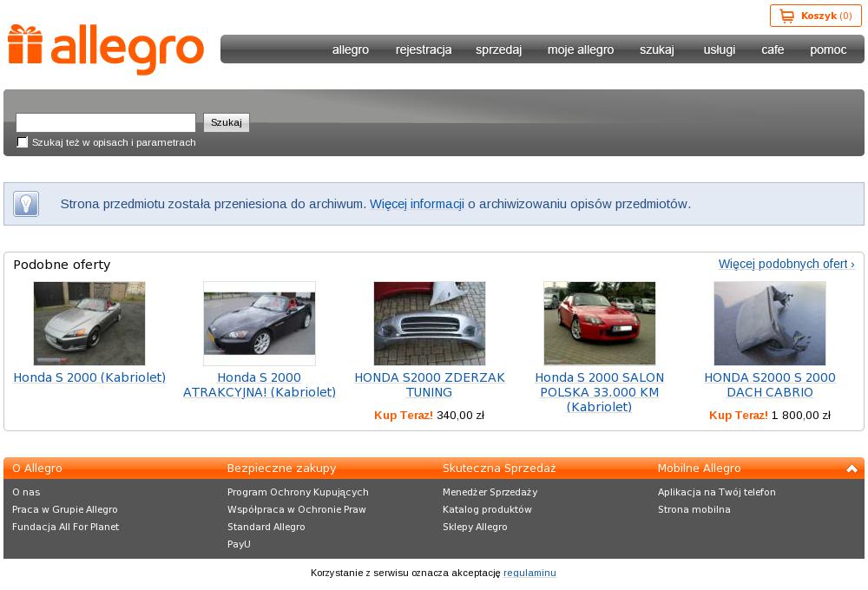This screenshot has height=590, width=868.
Task: Open Fundacja All For Planet link
Action: 65,527
